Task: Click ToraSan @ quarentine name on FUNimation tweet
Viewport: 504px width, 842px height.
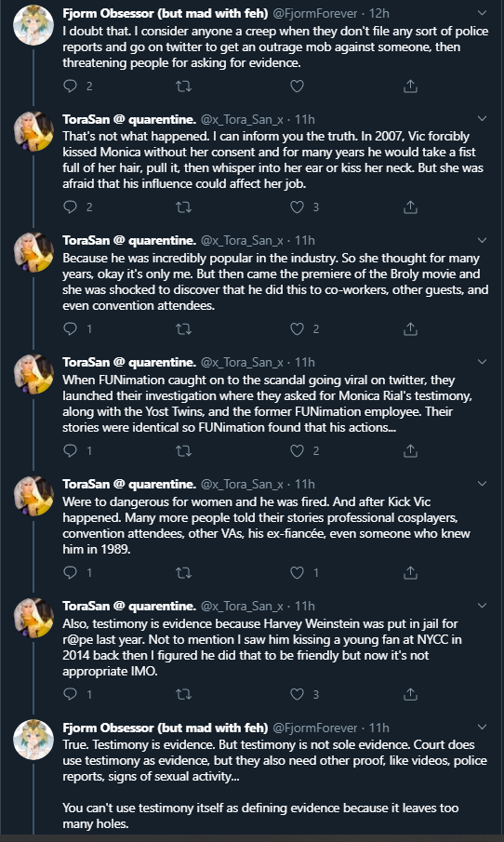Action: pos(129,362)
